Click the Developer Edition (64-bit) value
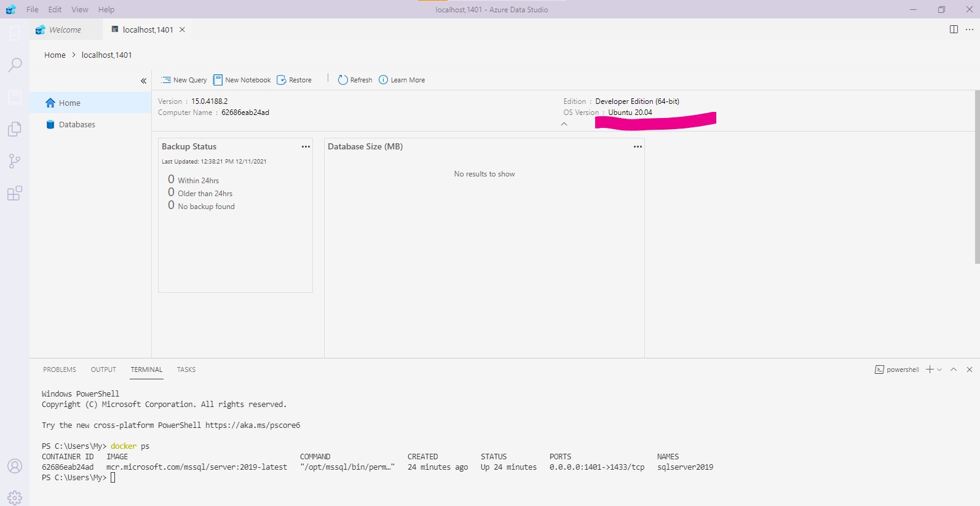The width and height of the screenshot is (980, 506). [637, 101]
